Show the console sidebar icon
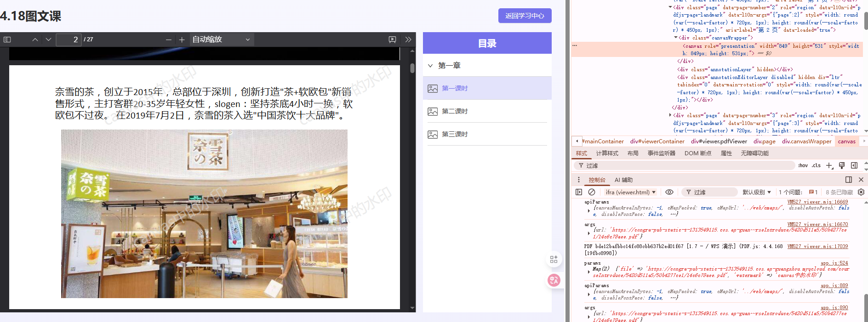The image size is (868, 322). pos(579,192)
